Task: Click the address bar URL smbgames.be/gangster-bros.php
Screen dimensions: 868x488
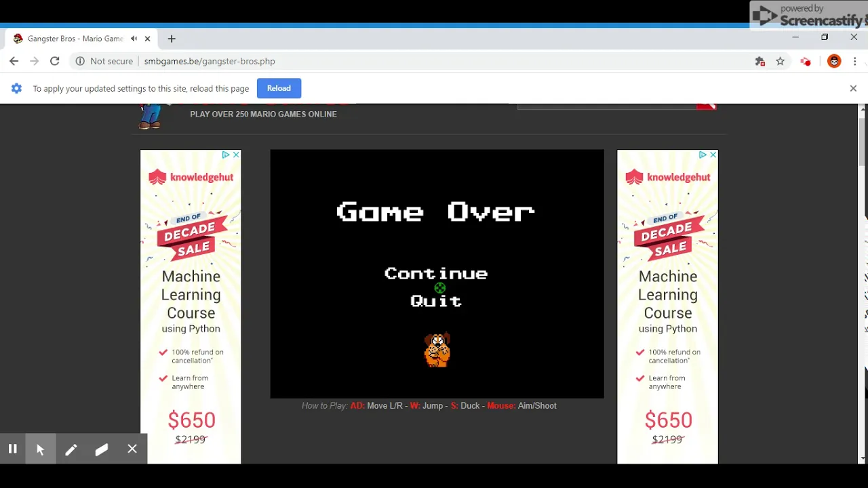Action: 210,61
